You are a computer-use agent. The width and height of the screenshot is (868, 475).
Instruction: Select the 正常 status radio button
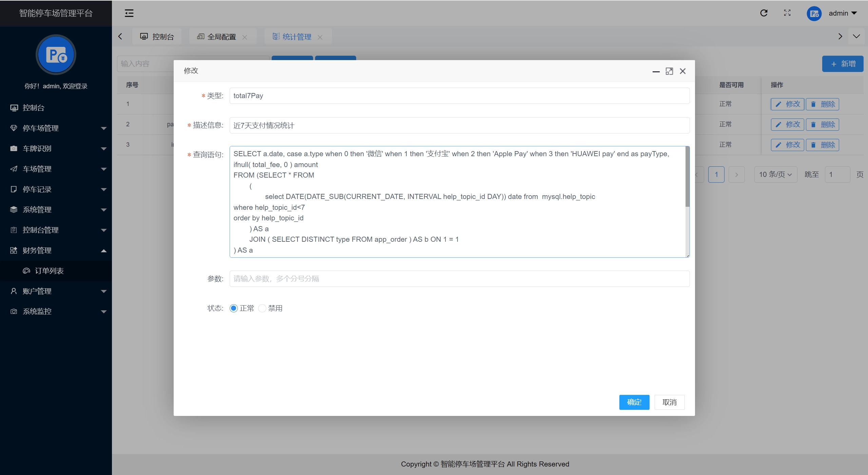click(x=234, y=308)
